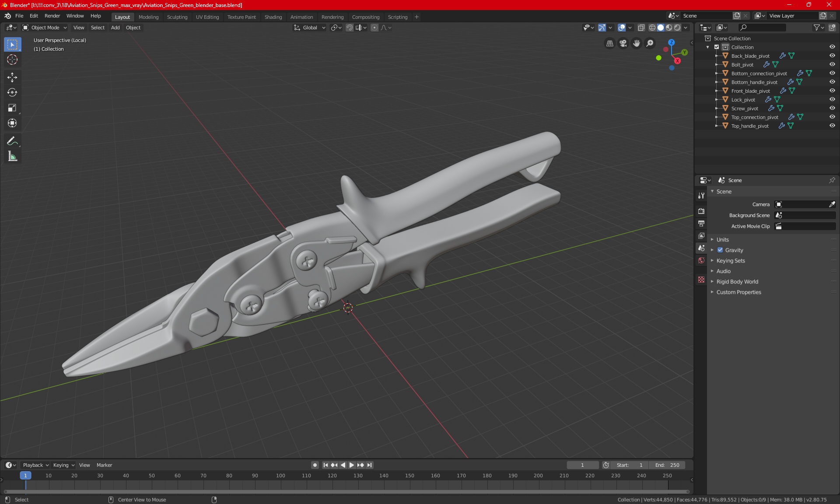Toggle snapping magnet
Screen dimensions: 840x504
350,28
